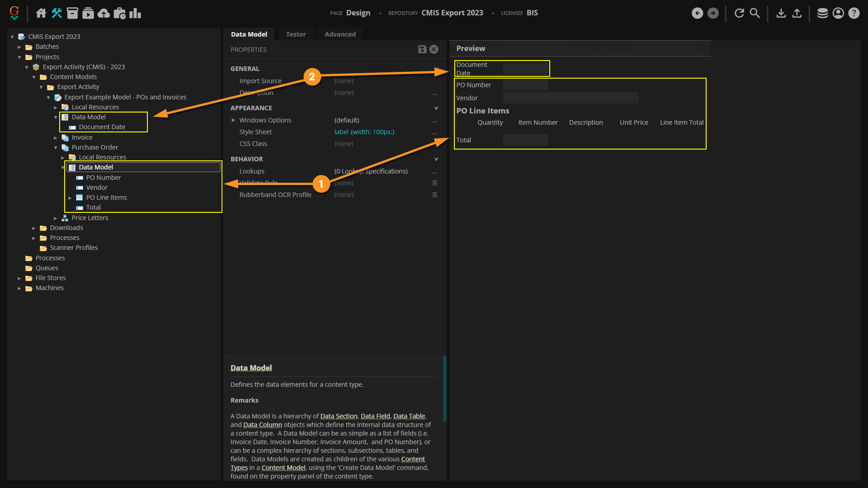868x488 pixels.
Task: Switch to the Advanced tab
Action: (340, 34)
